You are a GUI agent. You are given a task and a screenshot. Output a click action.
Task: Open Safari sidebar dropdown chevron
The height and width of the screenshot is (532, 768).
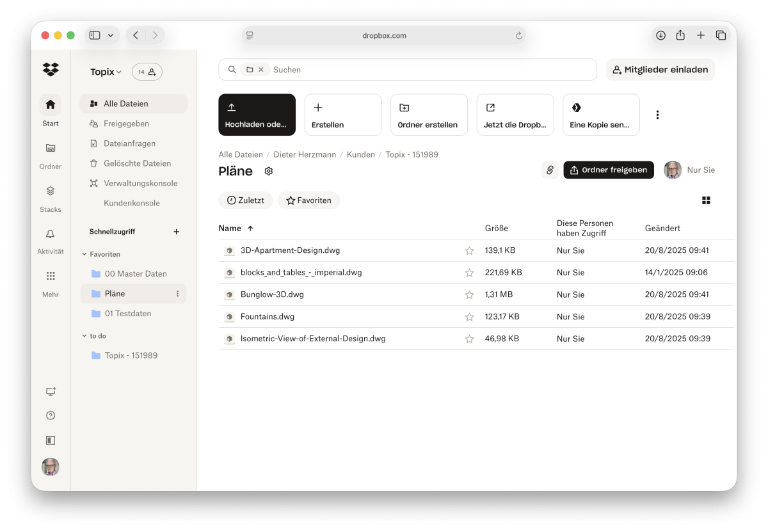(111, 35)
